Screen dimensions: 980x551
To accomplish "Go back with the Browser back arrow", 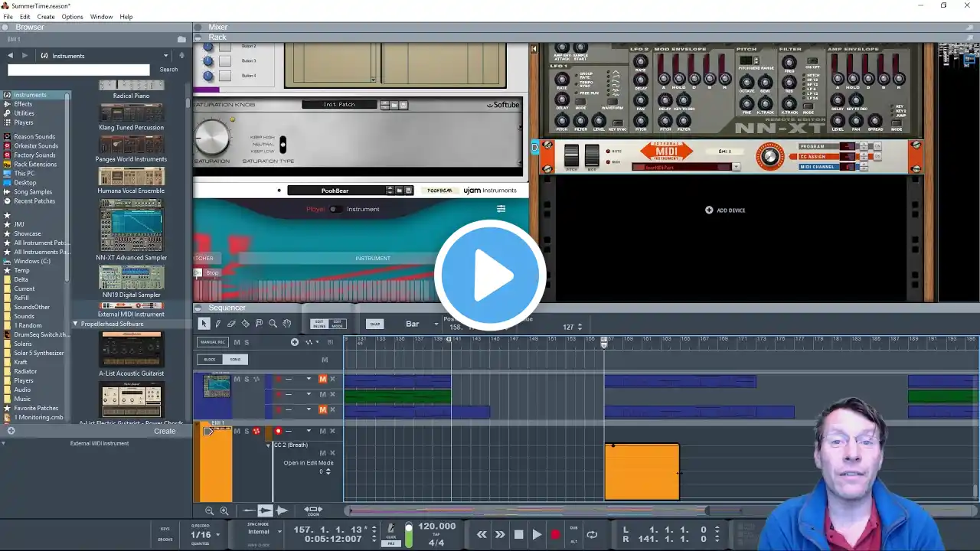I will point(11,56).
